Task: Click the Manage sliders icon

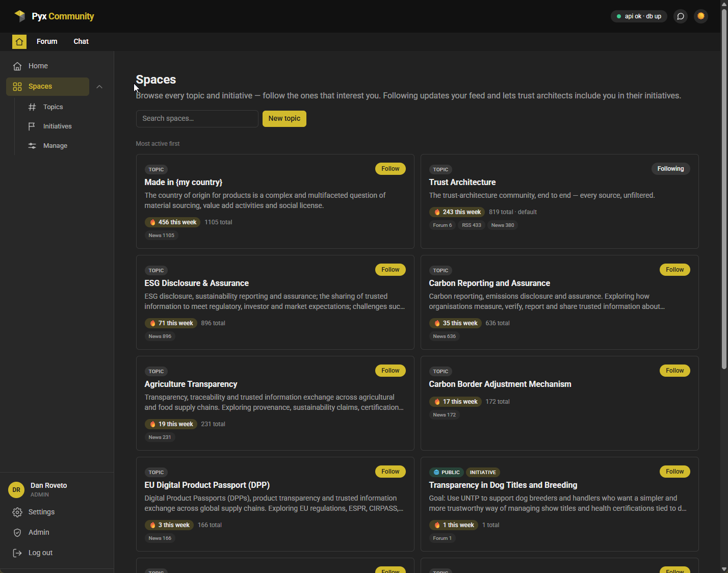Action: tap(32, 146)
